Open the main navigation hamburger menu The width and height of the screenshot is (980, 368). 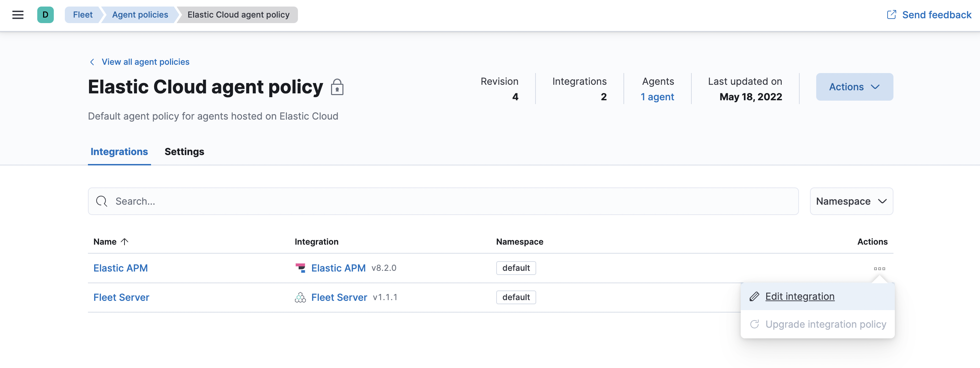[x=18, y=14]
